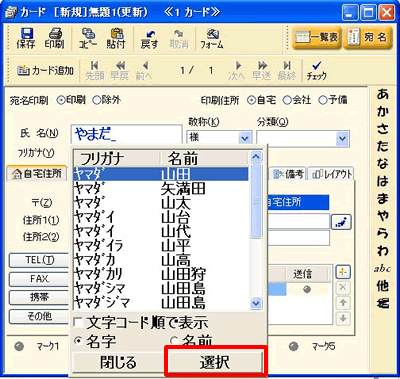Click the 保存 (save) toolbar icon
This screenshot has height=379, width=400.
[26, 38]
